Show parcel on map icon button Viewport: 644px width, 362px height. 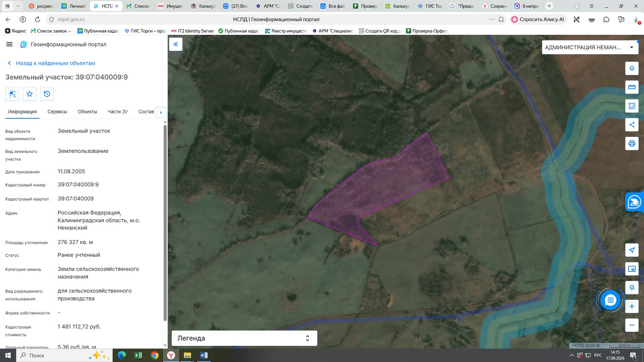[x=12, y=94]
